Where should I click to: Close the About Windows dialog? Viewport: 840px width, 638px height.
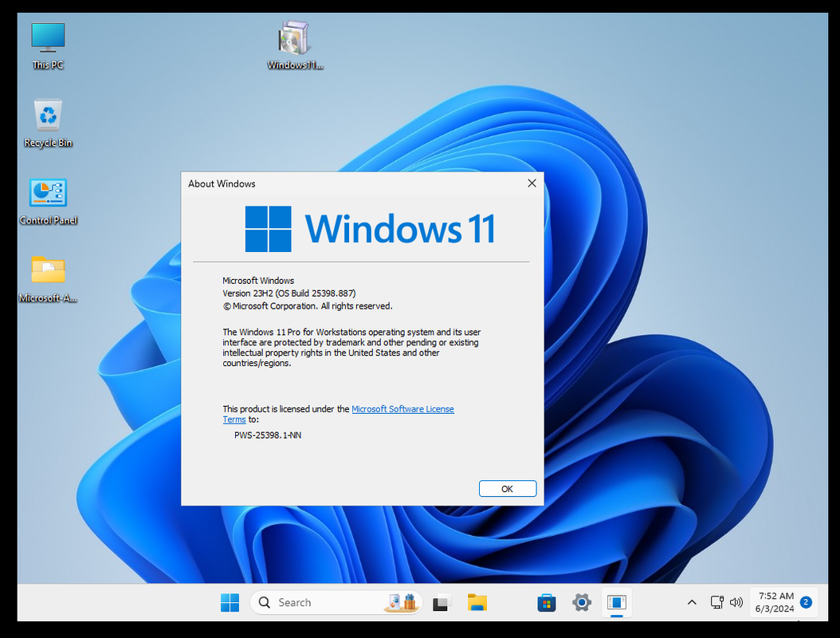(532, 183)
